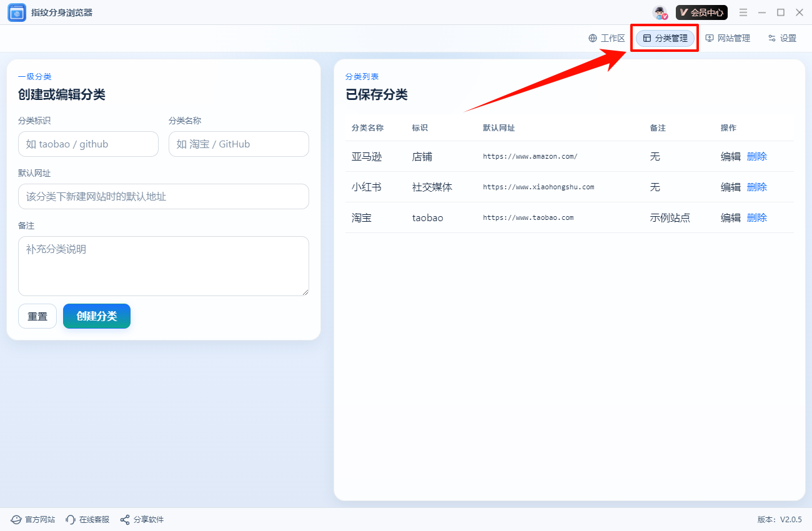The image size is (812, 531).
Task: Delete the 小红书 category
Action: (x=757, y=187)
